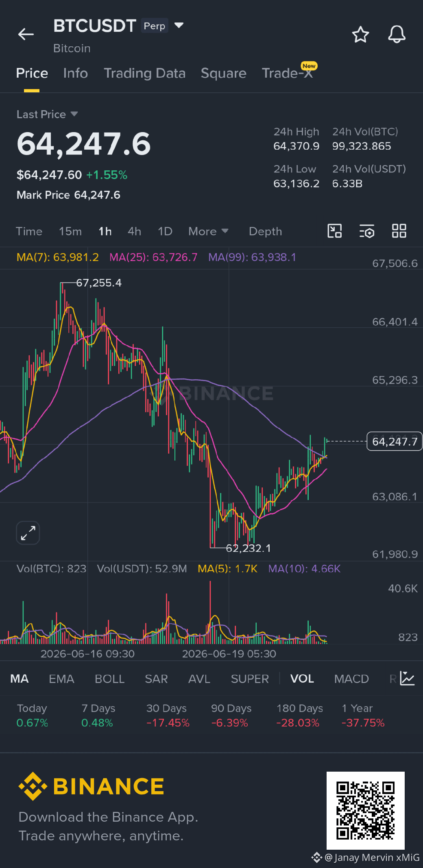Tap the 30 Days -17.45% performance
Screen dimensions: 423x868
click(x=168, y=716)
